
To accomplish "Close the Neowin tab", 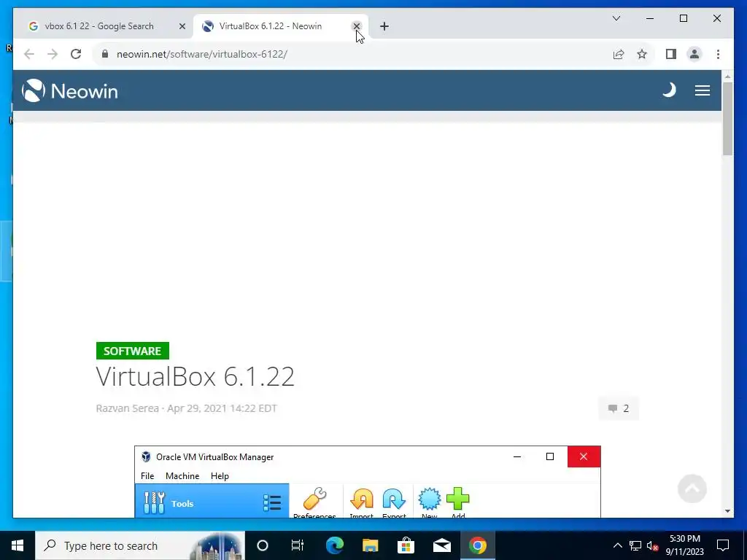I will [356, 26].
